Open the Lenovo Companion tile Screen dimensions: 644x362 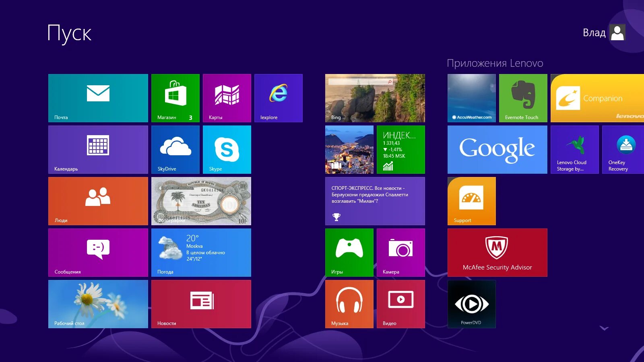click(597, 98)
